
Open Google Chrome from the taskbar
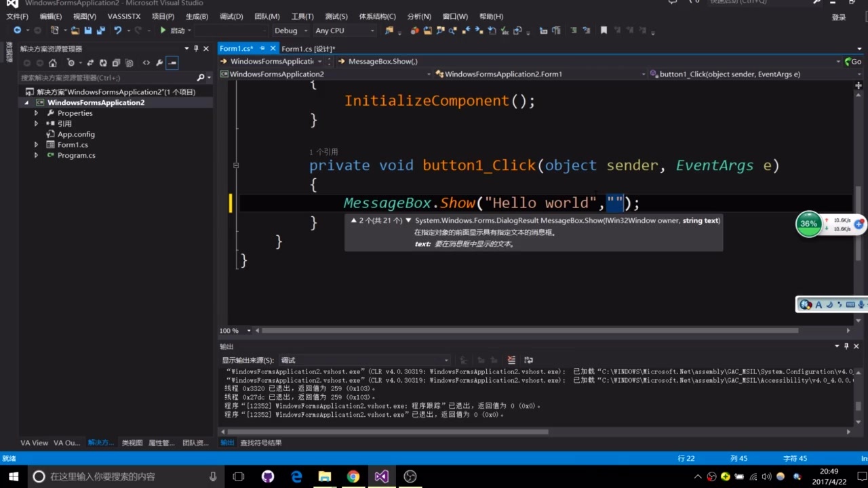[x=353, y=476]
